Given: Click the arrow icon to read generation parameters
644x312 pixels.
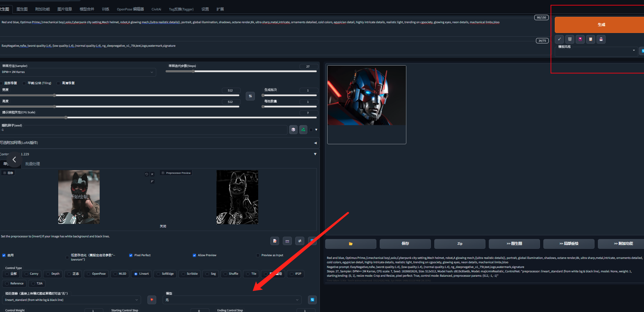Looking at the screenshot, I should 560,39.
